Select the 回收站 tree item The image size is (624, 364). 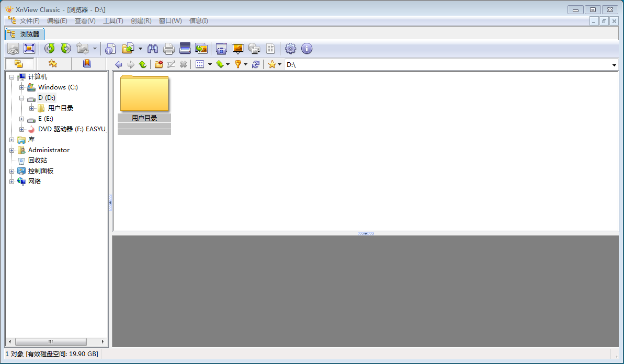37,161
